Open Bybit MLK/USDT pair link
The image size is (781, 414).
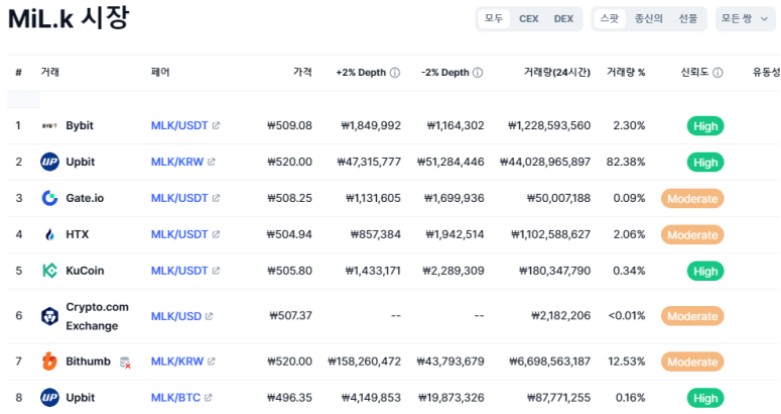coord(179,126)
